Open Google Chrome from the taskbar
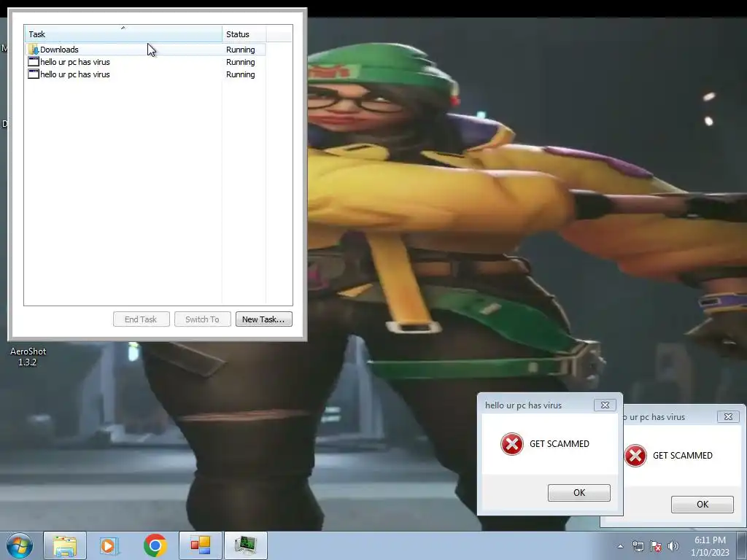Viewport: 747px width, 560px height. point(155,545)
